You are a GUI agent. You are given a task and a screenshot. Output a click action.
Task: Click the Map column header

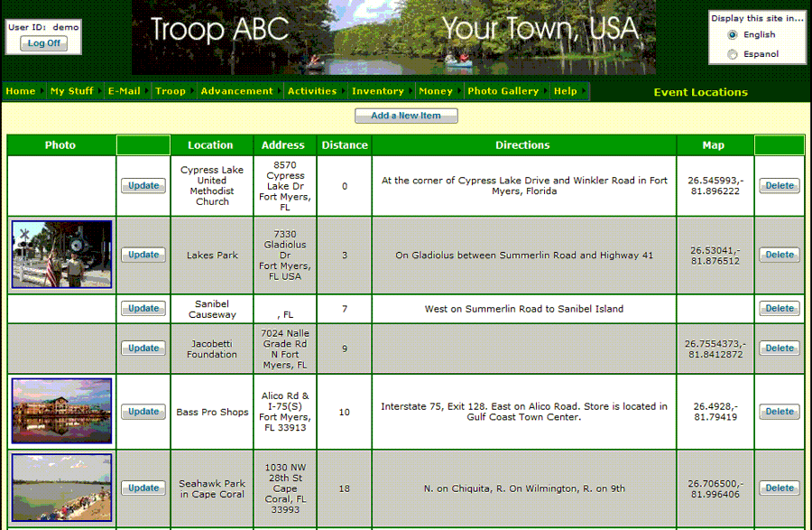pyautogui.click(x=714, y=145)
